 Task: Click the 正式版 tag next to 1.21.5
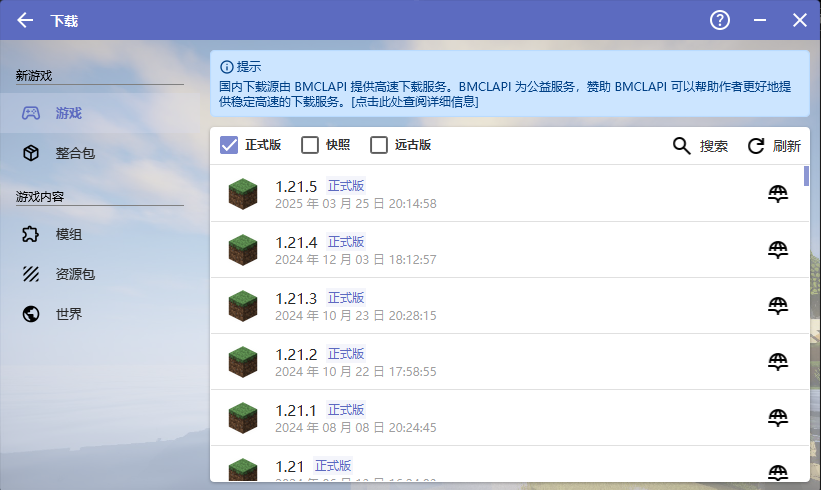tap(346, 186)
